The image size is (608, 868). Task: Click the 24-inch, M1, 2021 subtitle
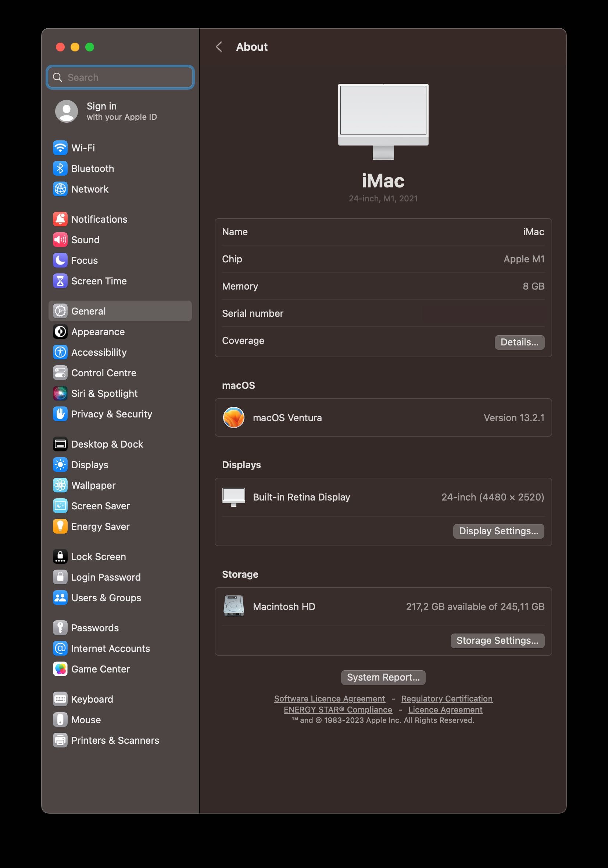point(383,198)
